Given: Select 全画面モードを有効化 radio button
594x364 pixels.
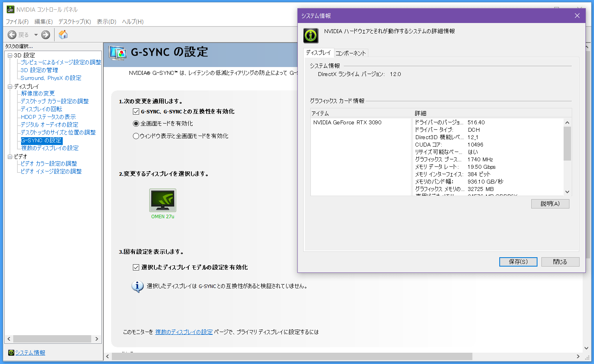Looking at the screenshot, I should pyautogui.click(x=136, y=124).
